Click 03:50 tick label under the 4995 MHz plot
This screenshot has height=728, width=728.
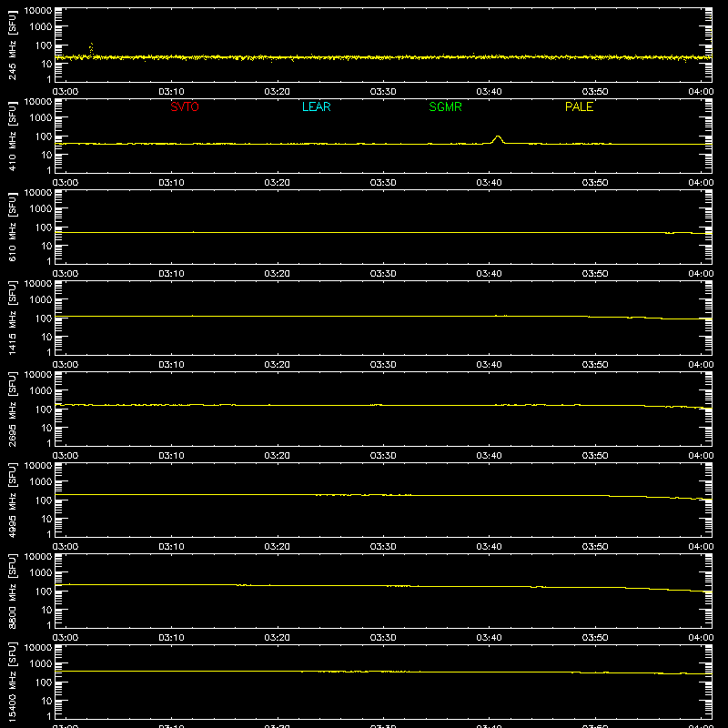595,547
